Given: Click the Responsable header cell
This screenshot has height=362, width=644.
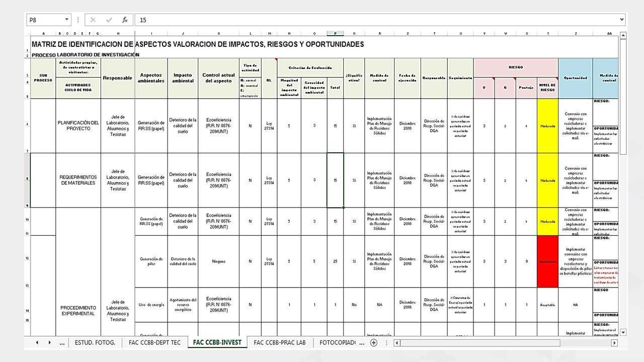Looking at the screenshot, I should pos(118,78).
